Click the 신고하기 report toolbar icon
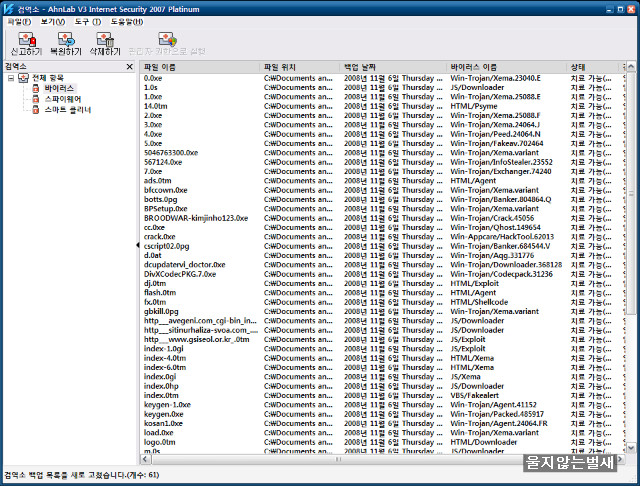Image resolution: width=640 pixels, height=486 pixels. click(x=27, y=40)
